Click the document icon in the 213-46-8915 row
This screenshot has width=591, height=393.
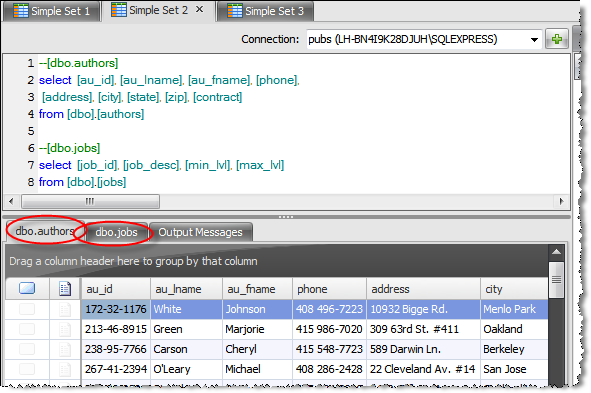point(65,329)
